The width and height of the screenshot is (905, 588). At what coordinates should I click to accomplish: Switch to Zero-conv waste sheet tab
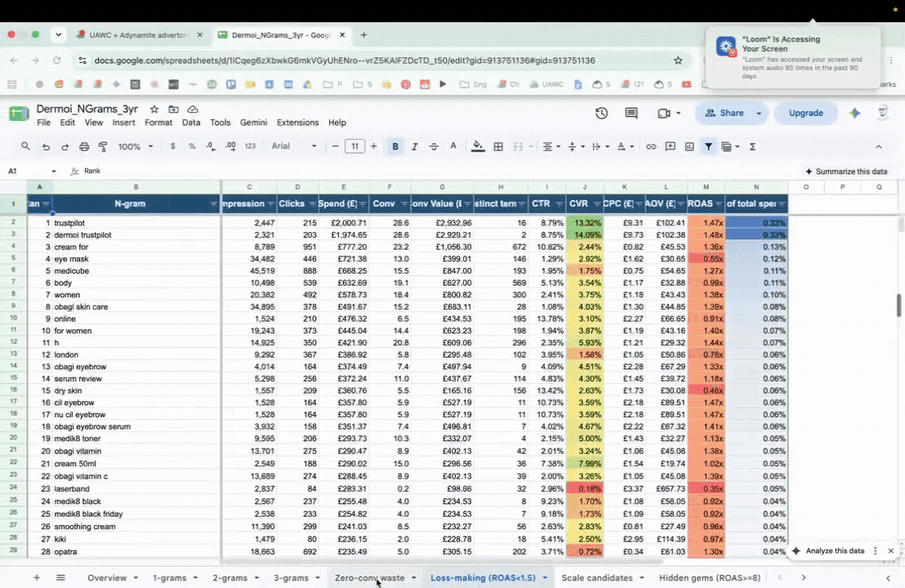369,577
